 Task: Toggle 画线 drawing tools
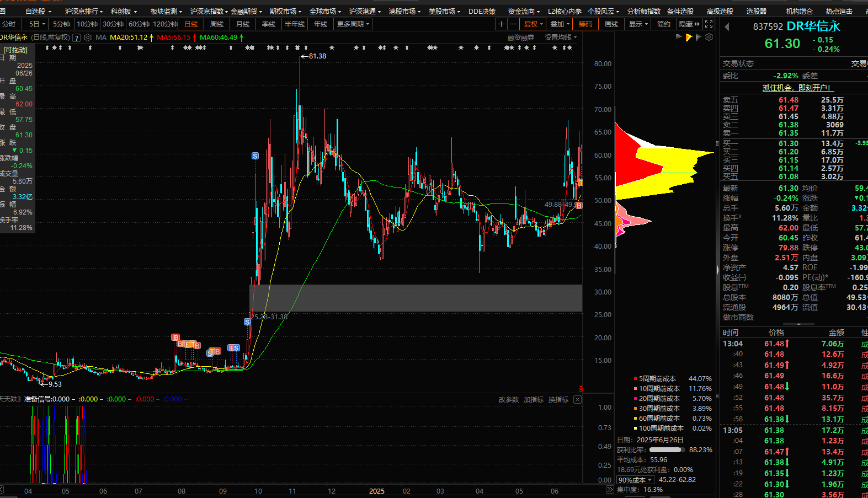(611, 24)
